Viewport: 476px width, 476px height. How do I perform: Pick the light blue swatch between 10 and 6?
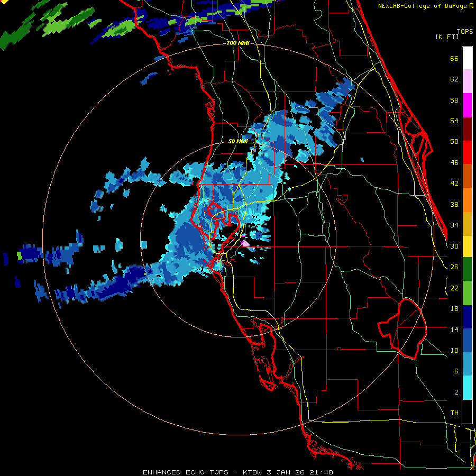(467, 364)
